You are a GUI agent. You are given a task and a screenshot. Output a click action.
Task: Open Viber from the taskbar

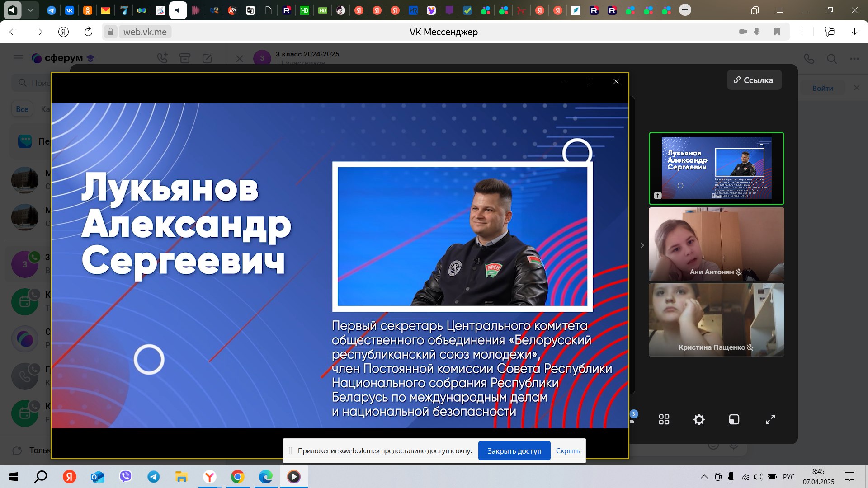coord(125,477)
